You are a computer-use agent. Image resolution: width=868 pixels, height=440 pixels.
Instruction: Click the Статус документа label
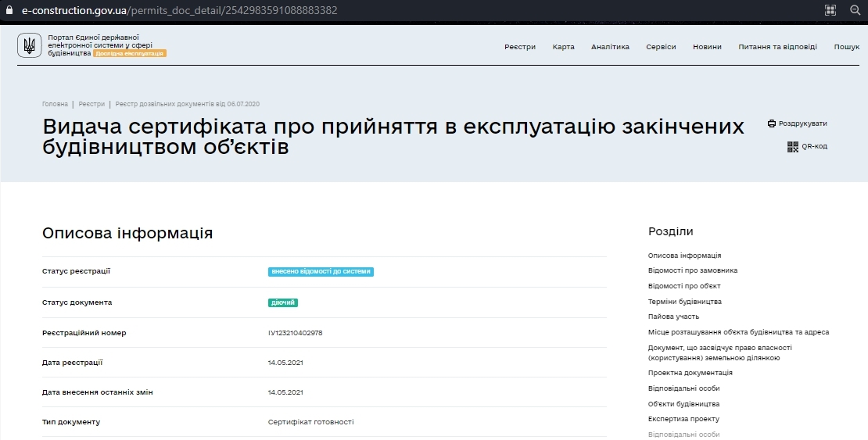coord(77,302)
